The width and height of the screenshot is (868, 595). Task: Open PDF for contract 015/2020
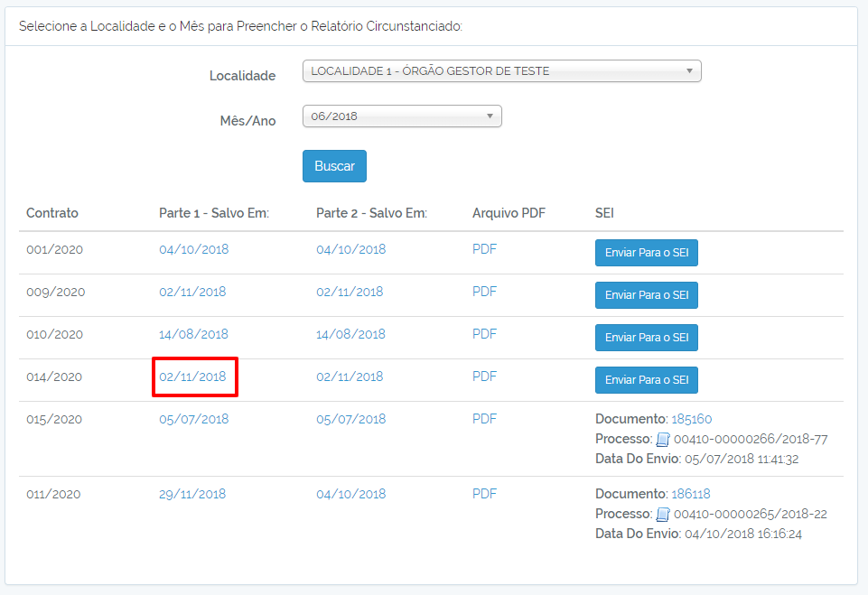point(484,419)
